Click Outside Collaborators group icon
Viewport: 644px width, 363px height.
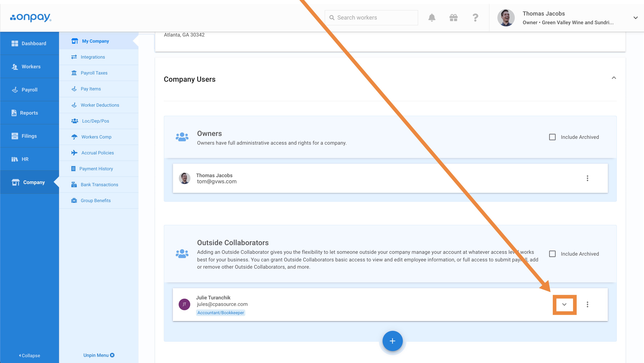tap(182, 254)
